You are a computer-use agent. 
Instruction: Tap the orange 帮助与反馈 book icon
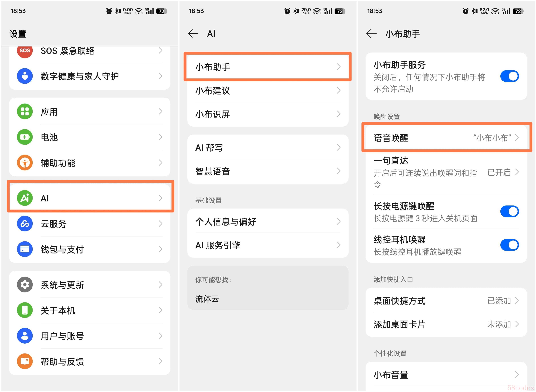(25, 361)
